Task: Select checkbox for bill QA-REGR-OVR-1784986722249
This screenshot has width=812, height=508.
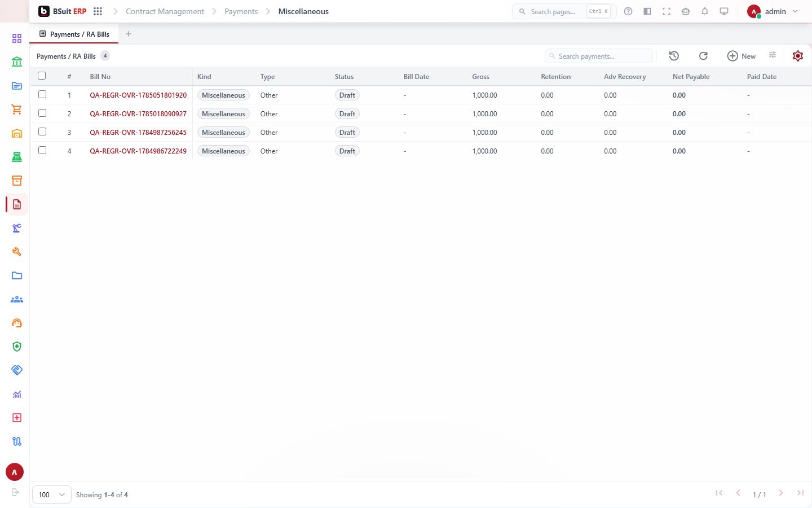Action: tap(42, 151)
